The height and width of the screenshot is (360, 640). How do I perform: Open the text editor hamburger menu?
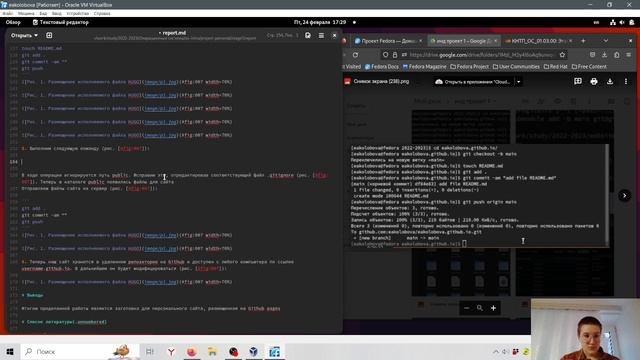pyautogui.click(x=321, y=36)
